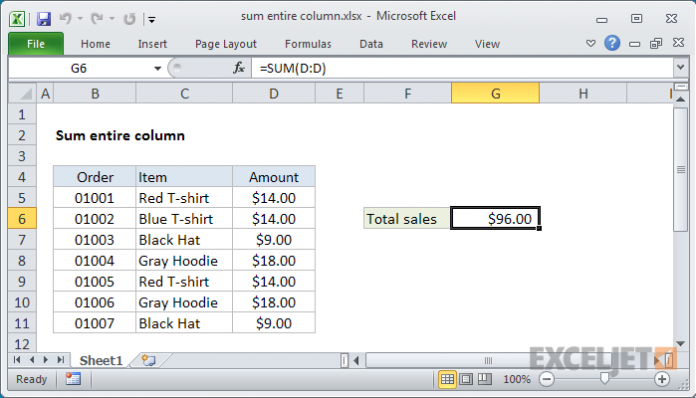
Task: Select the row 6 header
Action: click(x=22, y=219)
